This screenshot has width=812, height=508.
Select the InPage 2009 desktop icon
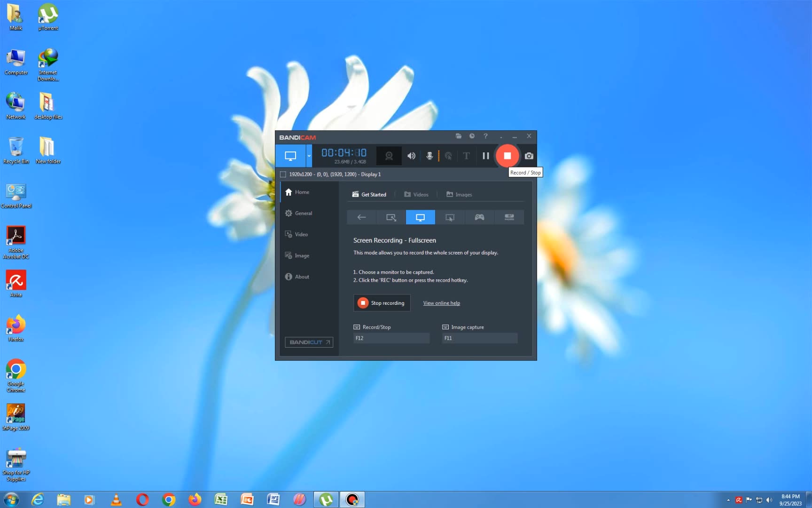pos(16,417)
